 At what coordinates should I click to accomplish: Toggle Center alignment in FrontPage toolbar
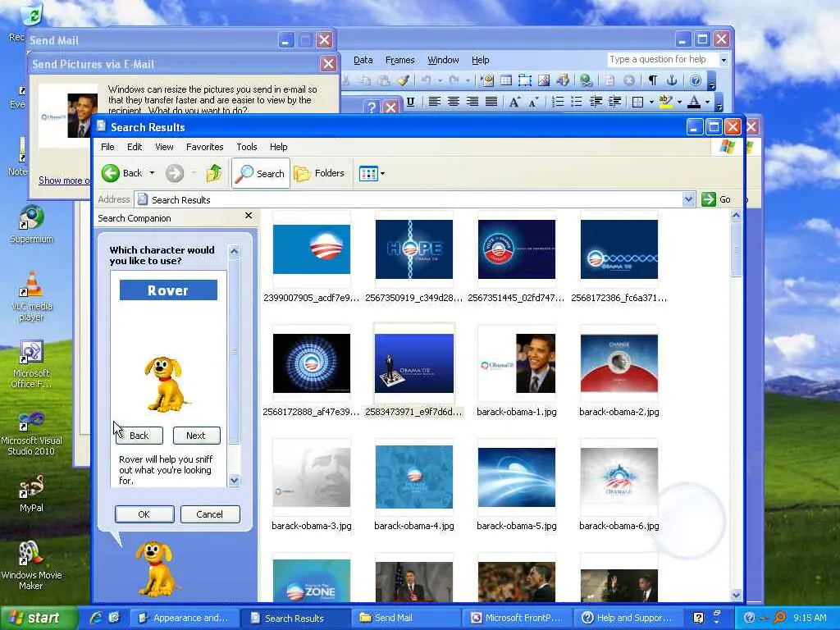(x=453, y=102)
